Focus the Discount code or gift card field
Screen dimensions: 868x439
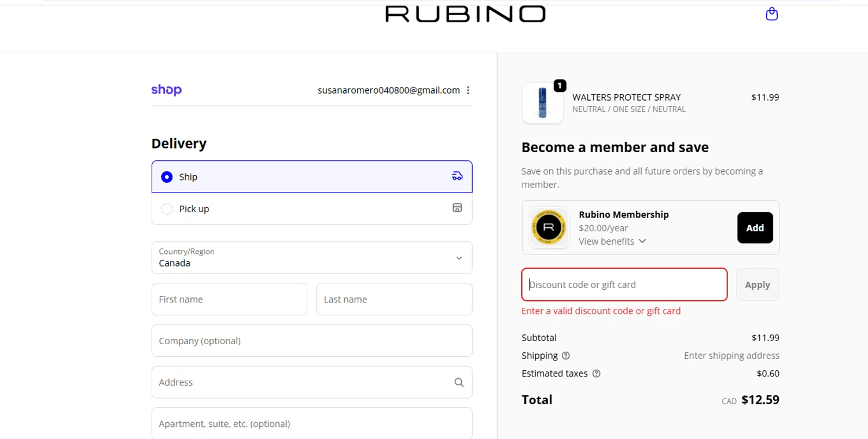pyautogui.click(x=624, y=285)
